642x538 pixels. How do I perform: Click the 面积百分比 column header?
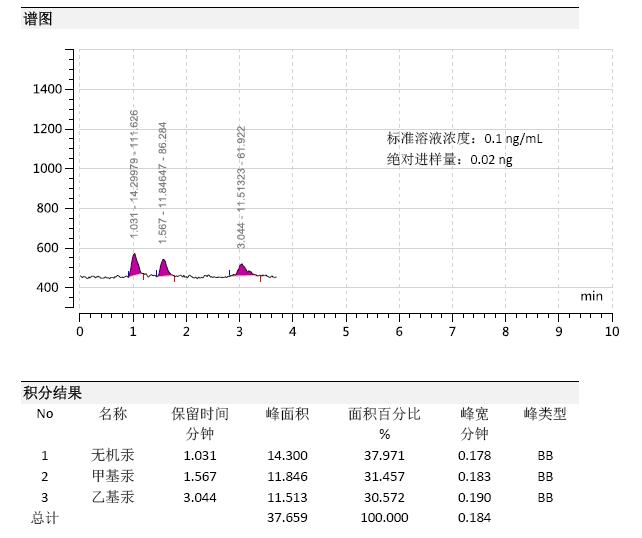pyautogui.click(x=384, y=414)
